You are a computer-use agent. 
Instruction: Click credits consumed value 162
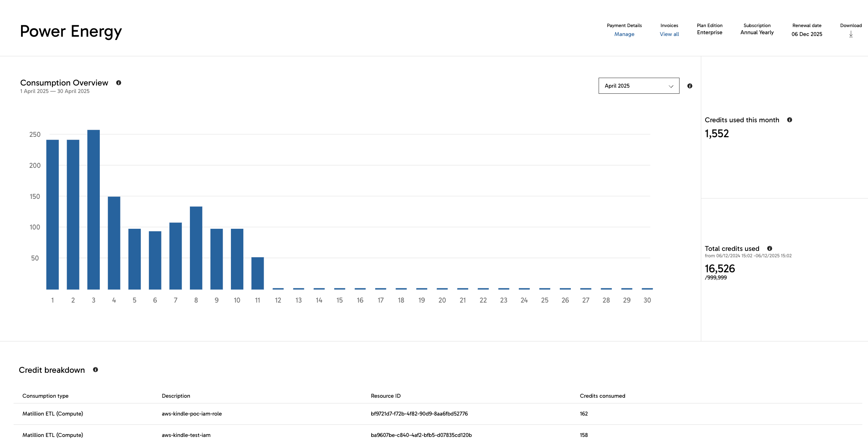[x=584, y=414]
